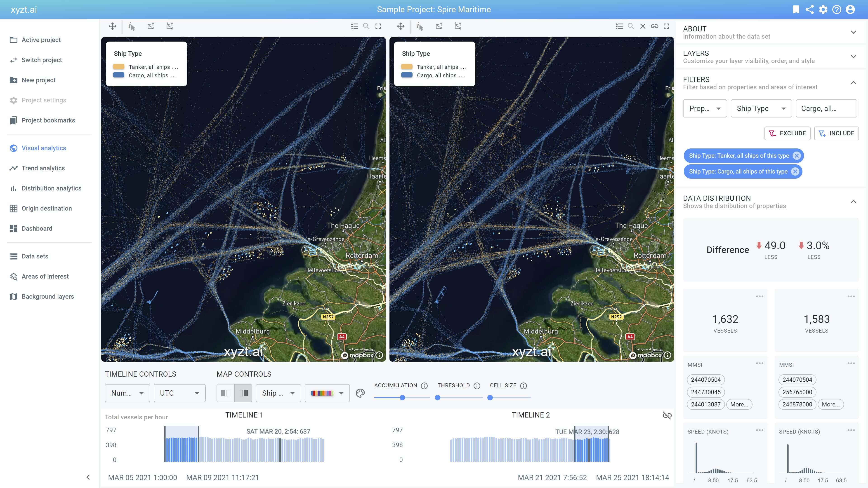The width and height of the screenshot is (868, 488).
Task: Collapse the left sidebar
Action: pyautogui.click(x=88, y=477)
